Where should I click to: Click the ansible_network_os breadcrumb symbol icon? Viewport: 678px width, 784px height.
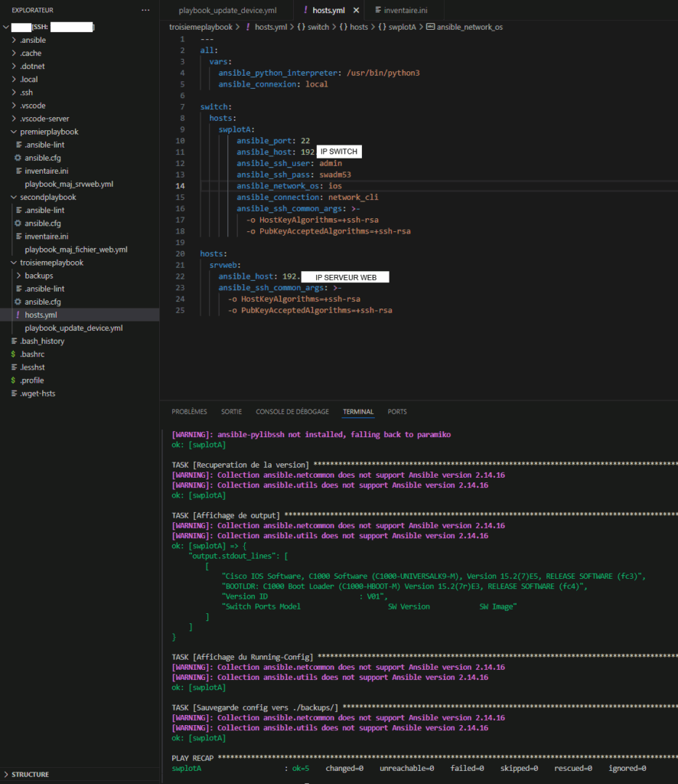430,27
